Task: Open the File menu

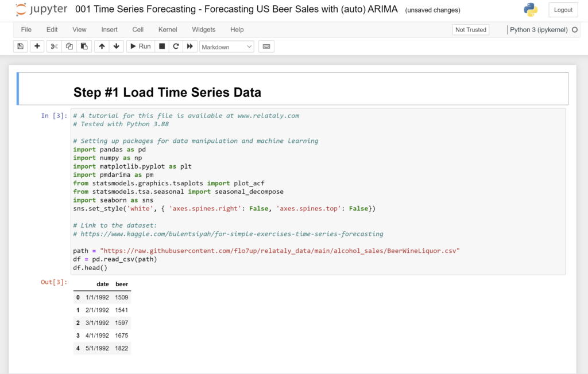Action: pos(26,30)
